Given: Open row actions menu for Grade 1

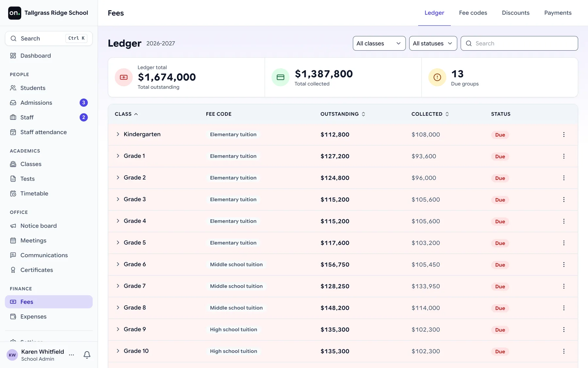Looking at the screenshot, I should point(564,156).
